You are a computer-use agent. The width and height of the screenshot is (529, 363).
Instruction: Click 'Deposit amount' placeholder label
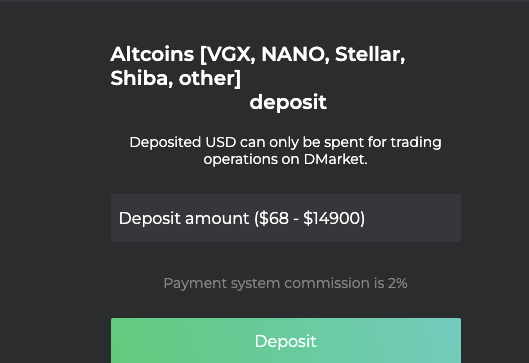tap(184, 218)
